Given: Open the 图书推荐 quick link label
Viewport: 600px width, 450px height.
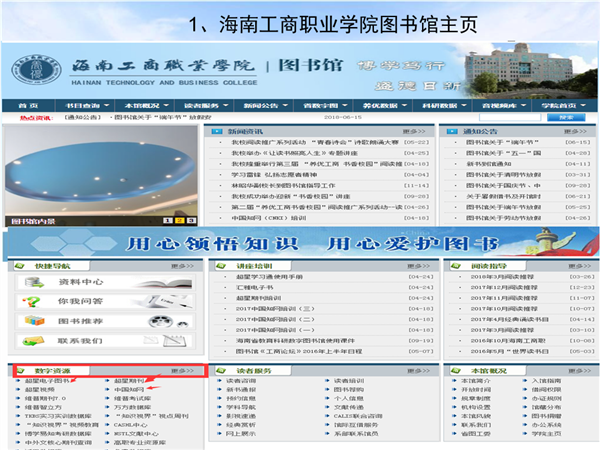Looking at the screenshot, I should pos(81,321).
